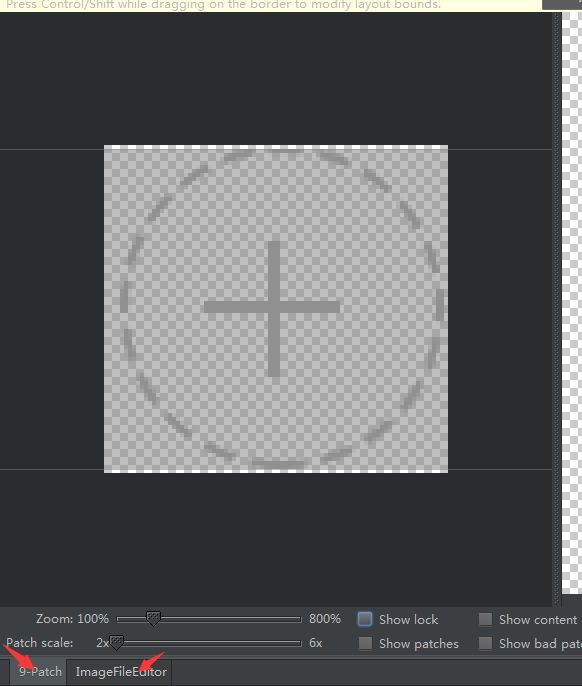Click the "Patch scale:" label
Image resolution: width=582 pixels, height=686 pixels.
pos(39,643)
